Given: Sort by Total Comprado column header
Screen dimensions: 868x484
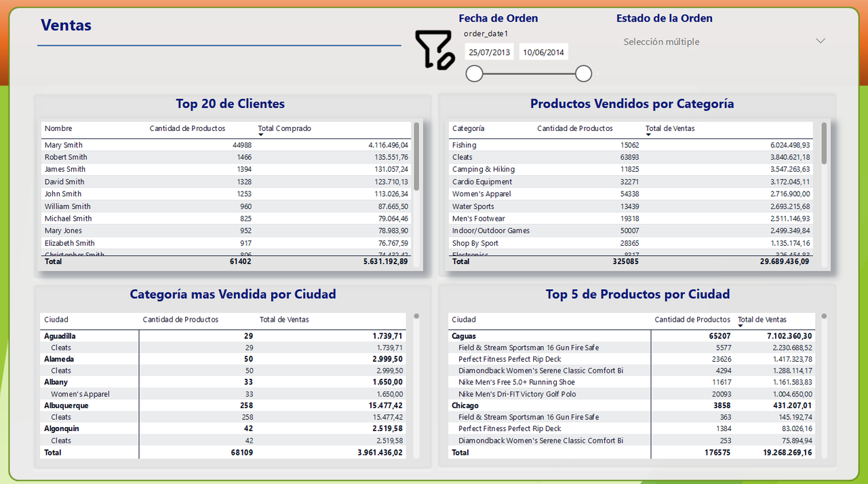Looking at the screenshot, I should 284,128.
